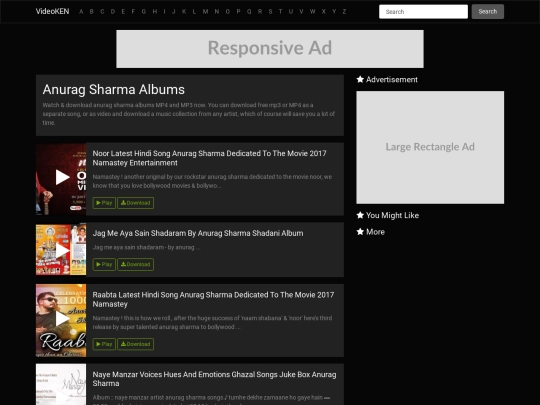Screen dimensions: 540x405
Task: Browse artists starting with letter D
Action: click(x=113, y=11)
